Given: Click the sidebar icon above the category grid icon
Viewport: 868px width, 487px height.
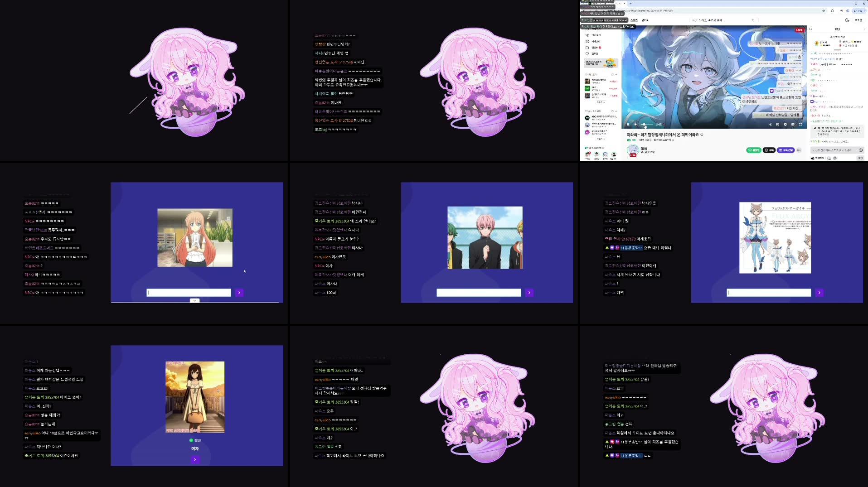Looking at the screenshot, I should point(587,35).
